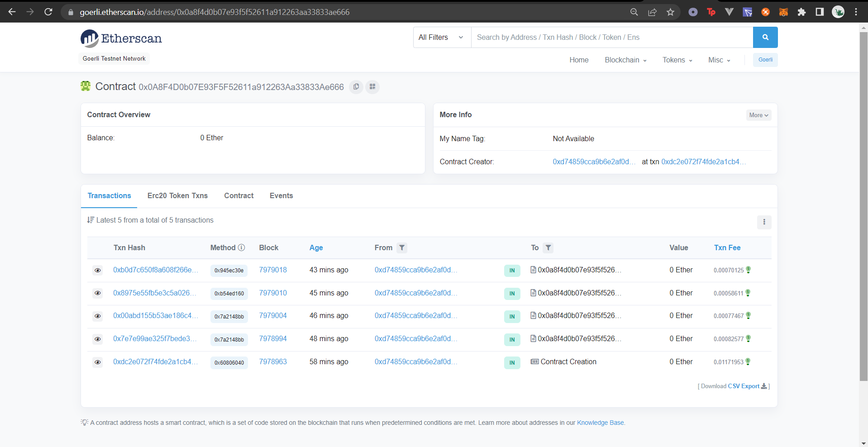Preview the contract creation transaction via eye icon

coord(97,362)
